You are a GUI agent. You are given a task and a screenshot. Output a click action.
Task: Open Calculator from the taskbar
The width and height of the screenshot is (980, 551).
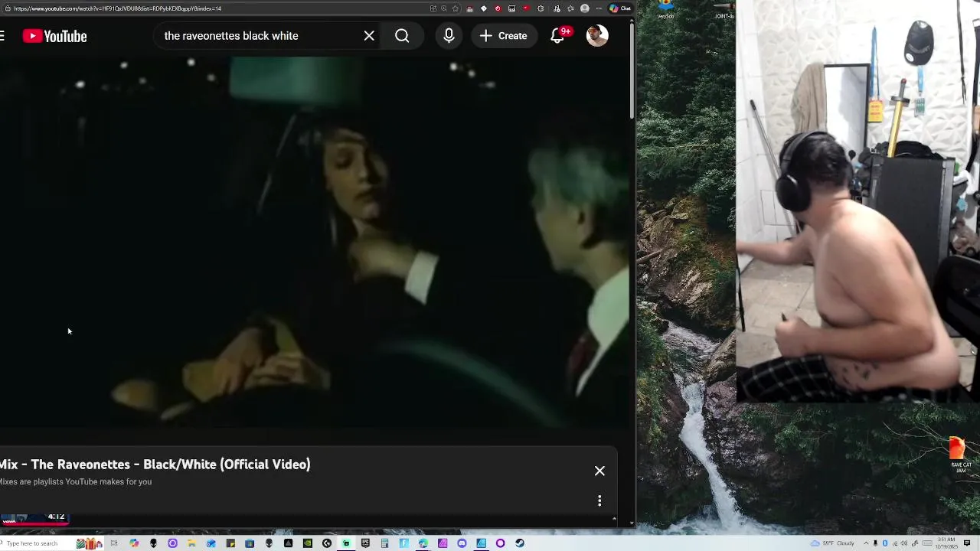pyautogui.click(x=384, y=543)
